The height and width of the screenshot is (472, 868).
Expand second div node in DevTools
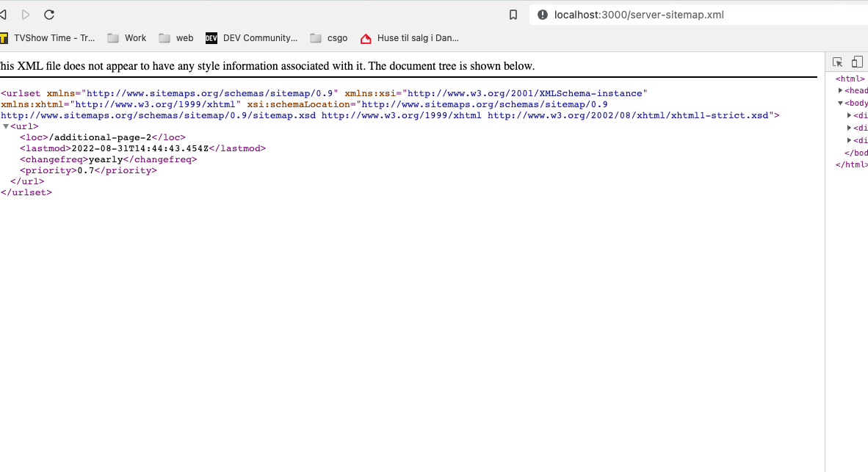click(x=849, y=128)
